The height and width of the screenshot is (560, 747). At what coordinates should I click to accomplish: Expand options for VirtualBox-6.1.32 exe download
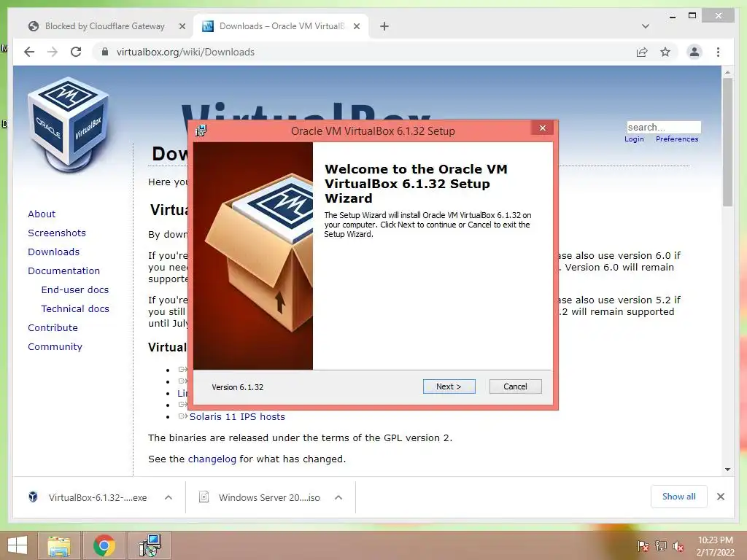coord(169,497)
